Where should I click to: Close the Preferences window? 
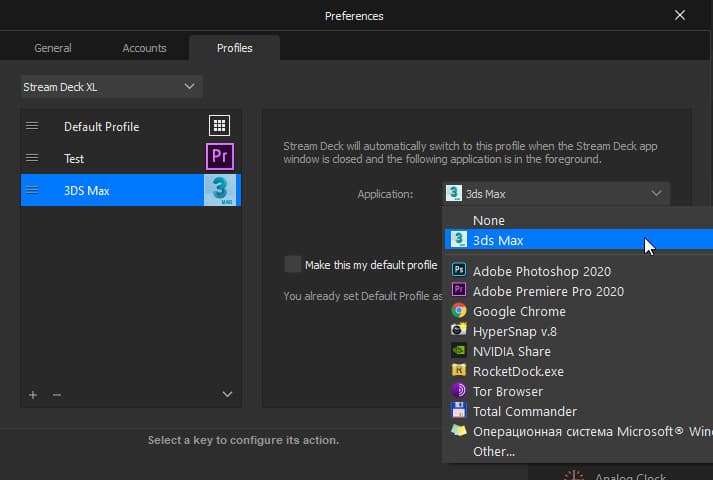pos(680,15)
